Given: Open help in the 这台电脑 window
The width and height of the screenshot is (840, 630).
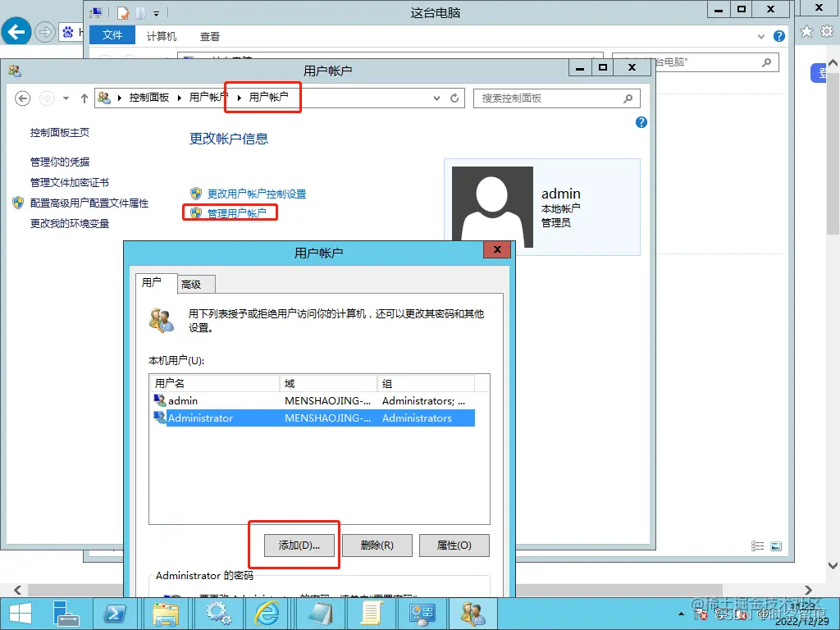Looking at the screenshot, I should click(x=779, y=36).
